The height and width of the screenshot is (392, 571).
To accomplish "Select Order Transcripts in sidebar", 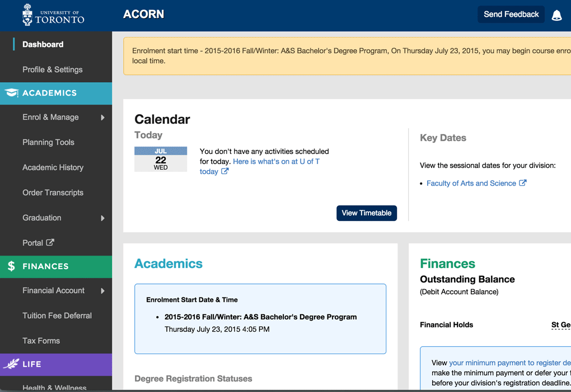I will (53, 192).
